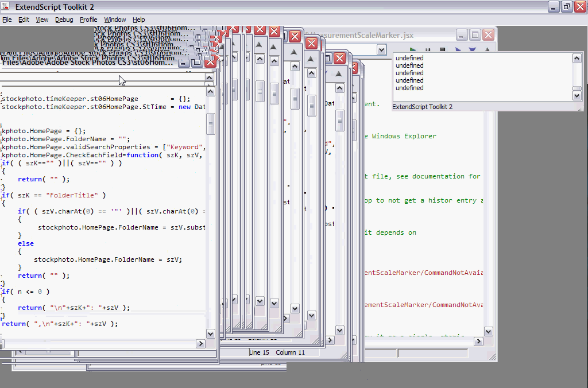The height and width of the screenshot is (388, 588).
Task: Click the 'Line 15' status bar entry
Action: [x=259, y=352]
